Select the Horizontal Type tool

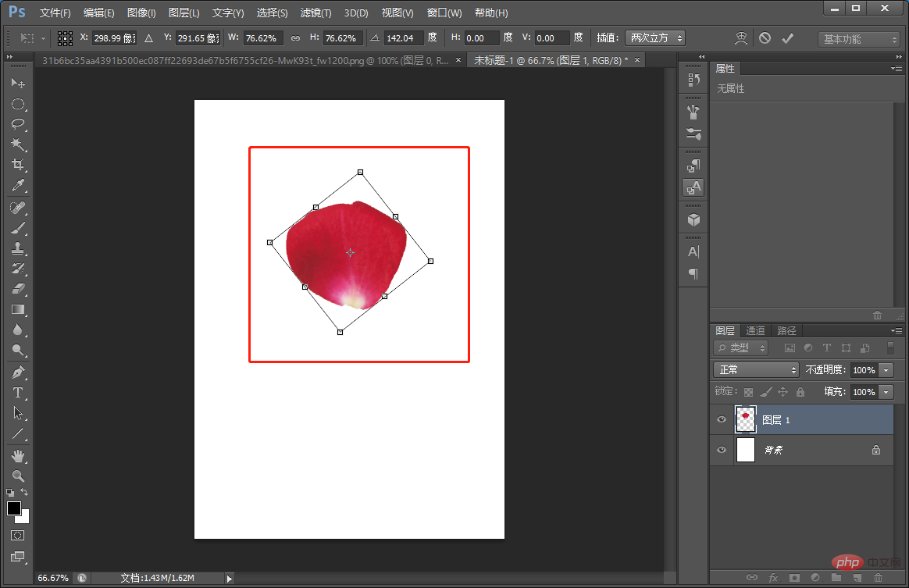[x=18, y=393]
